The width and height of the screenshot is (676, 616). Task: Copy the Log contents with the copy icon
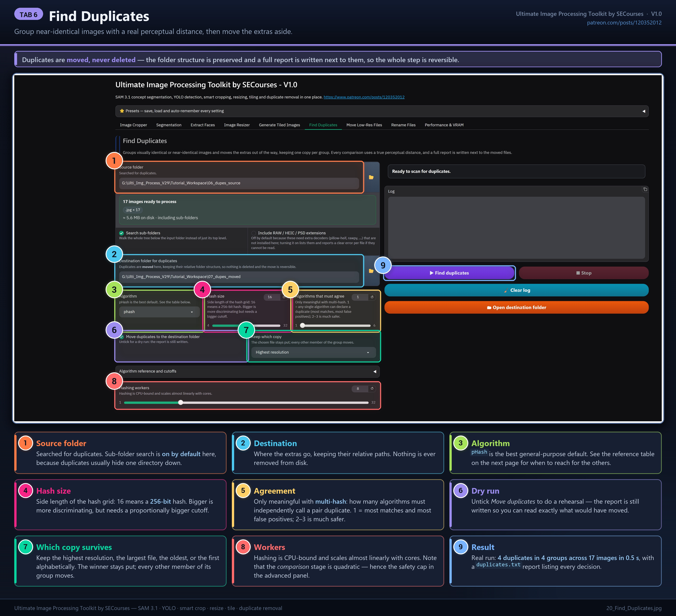(x=645, y=189)
